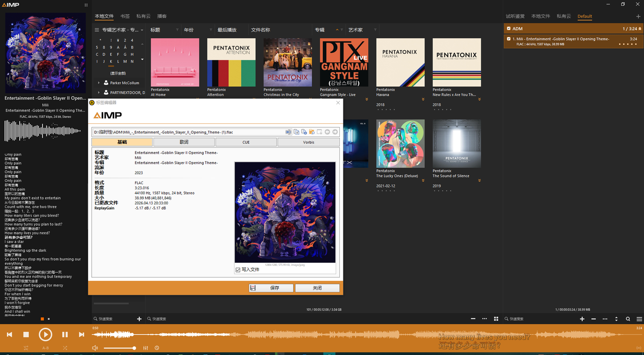Open the sleep timer clock icon
Viewport: 644px width, 355px height.
(157, 348)
